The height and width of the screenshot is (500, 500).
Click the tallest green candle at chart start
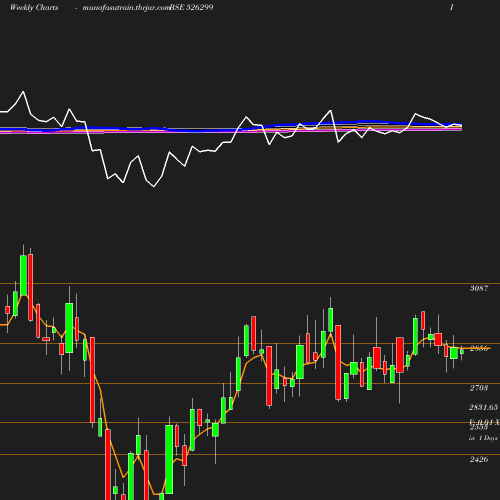[x=23, y=275]
